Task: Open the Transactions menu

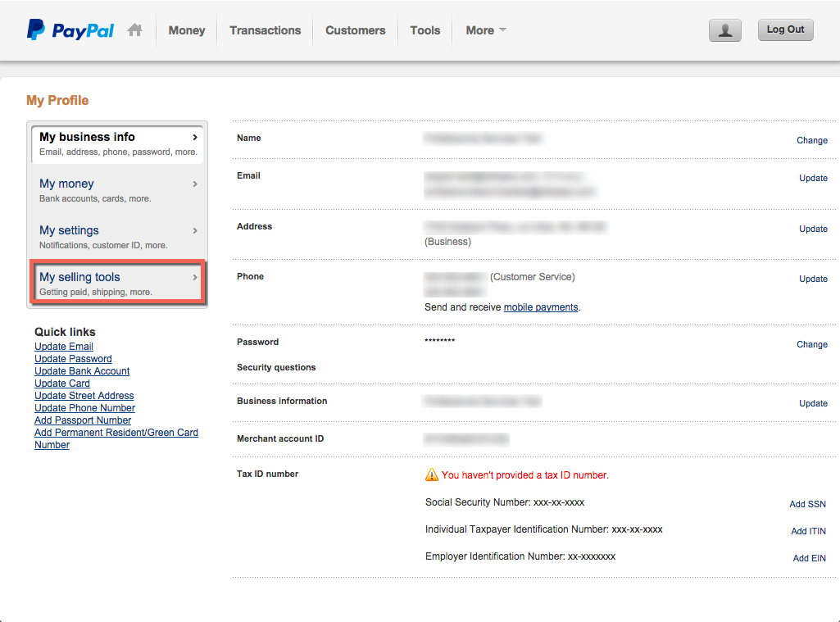Action: click(x=266, y=30)
